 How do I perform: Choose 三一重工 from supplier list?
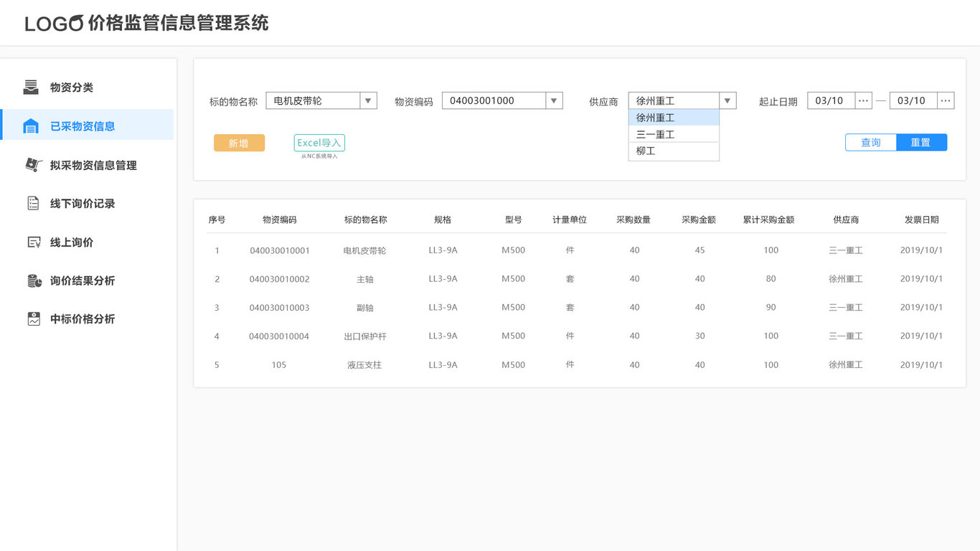[x=674, y=134]
